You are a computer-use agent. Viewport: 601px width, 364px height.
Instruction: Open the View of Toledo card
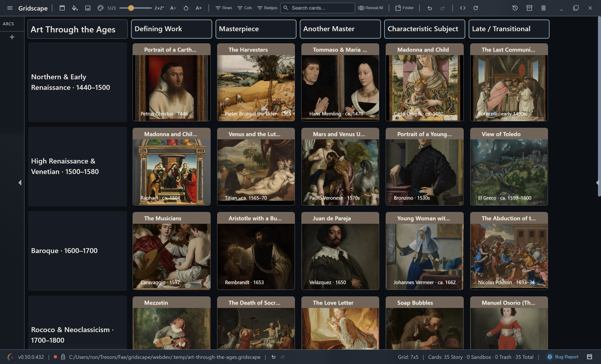509,167
